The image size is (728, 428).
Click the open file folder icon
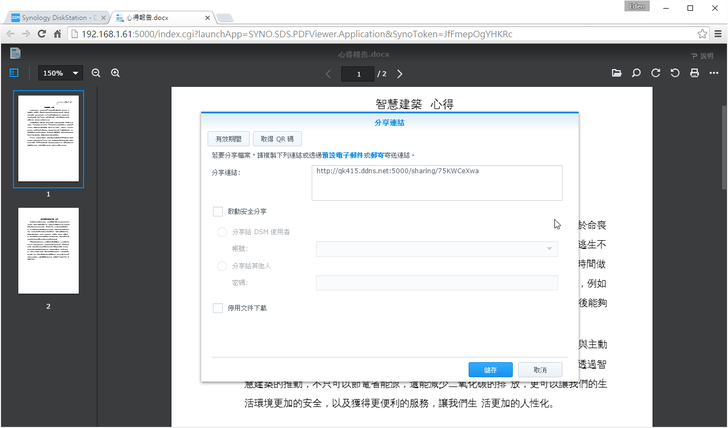617,73
